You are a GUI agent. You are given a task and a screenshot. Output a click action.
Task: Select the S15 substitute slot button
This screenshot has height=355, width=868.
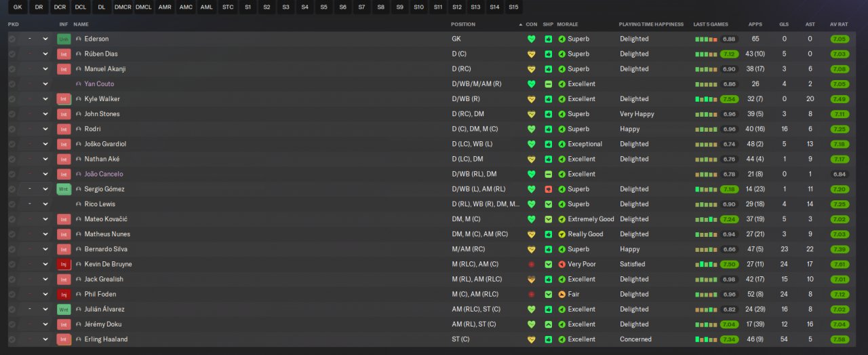513,7
